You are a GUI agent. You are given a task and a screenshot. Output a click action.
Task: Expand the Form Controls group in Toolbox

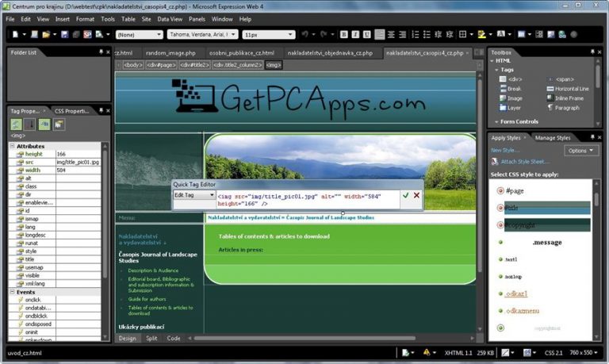(496, 121)
